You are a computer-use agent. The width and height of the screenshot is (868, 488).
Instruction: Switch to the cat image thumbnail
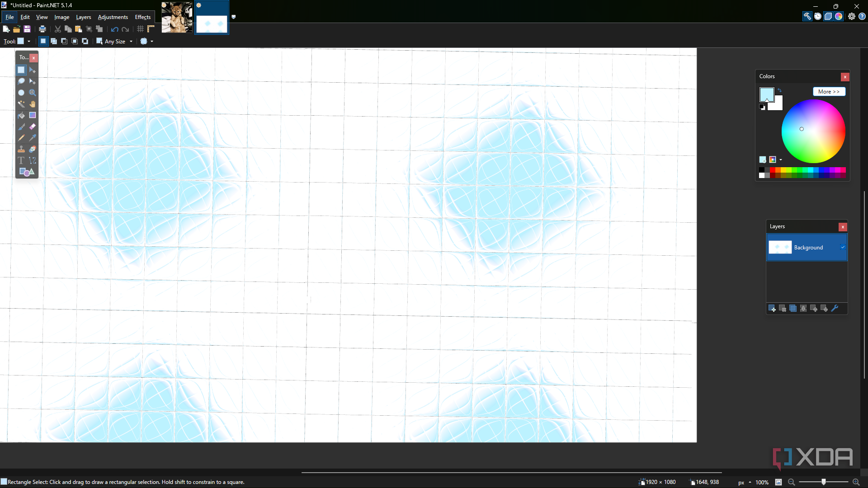[x=177, y=17]
